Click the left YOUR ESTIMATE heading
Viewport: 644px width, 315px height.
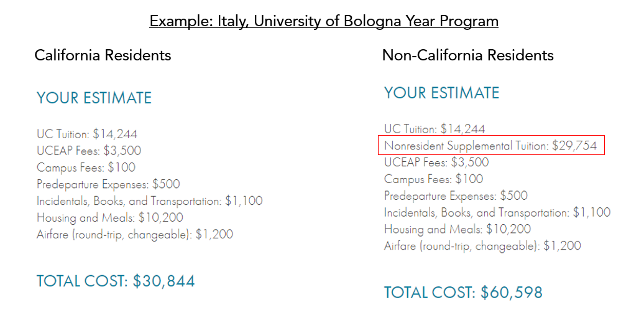tap(94, 98)
